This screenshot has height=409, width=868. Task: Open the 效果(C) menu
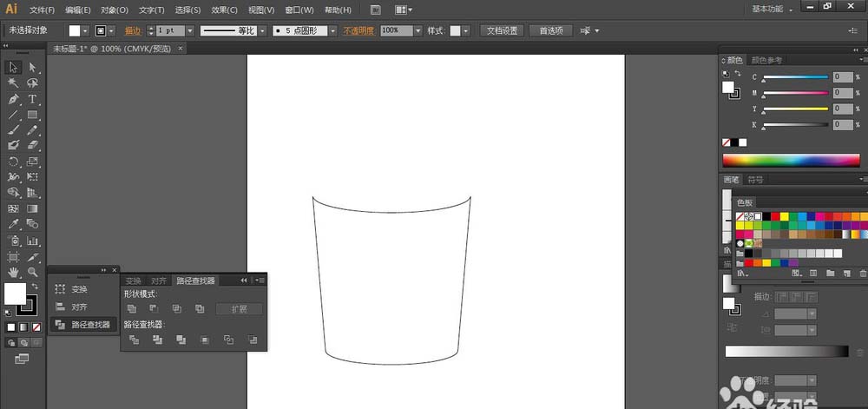coord(224,10)
